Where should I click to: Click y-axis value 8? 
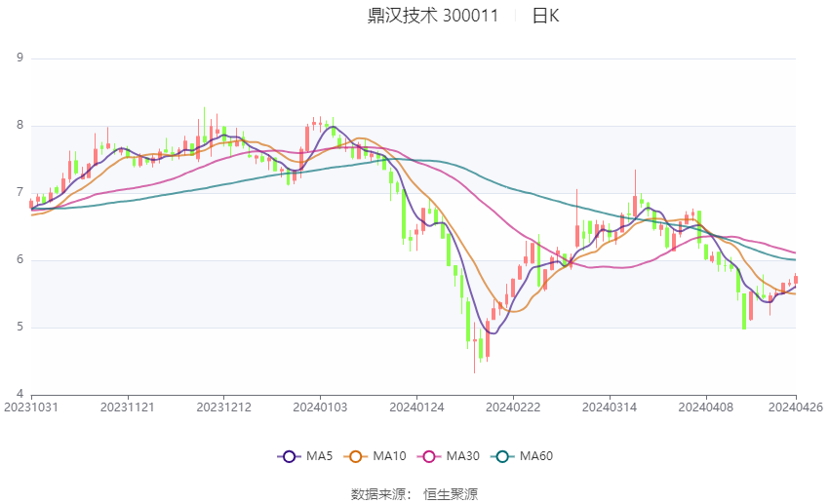click(x=20, y=125)
